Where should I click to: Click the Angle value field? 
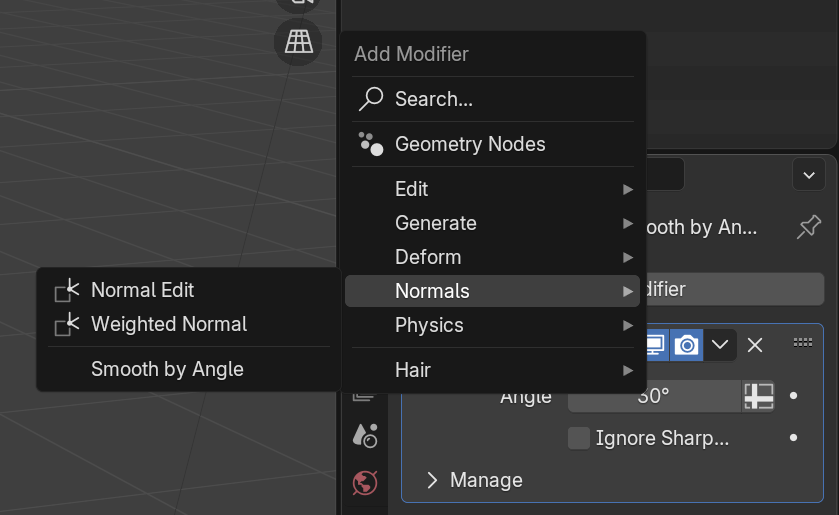pyautogui.click(x=654, y=396)
